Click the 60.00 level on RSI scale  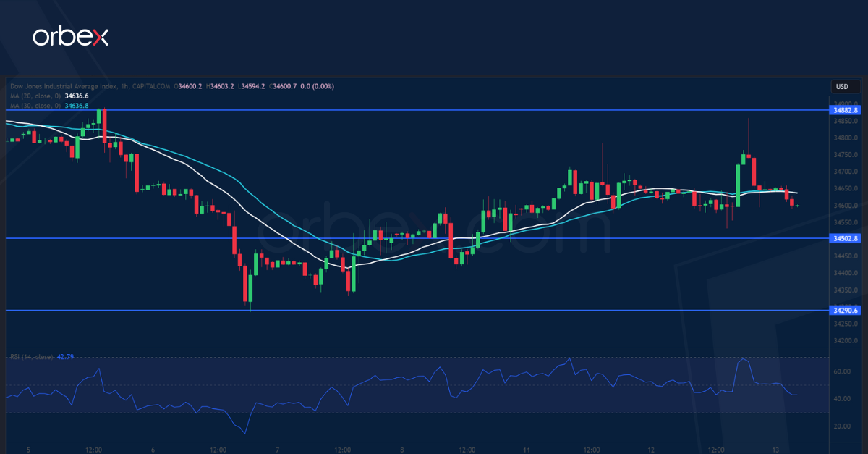pyautogui.click(x=841, y=371)
